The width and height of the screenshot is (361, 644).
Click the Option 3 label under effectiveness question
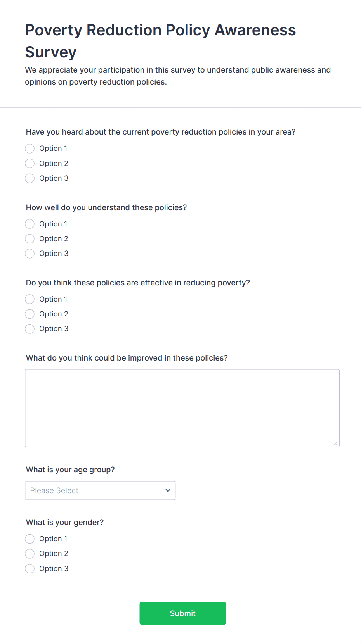click(x=54, y=329)
